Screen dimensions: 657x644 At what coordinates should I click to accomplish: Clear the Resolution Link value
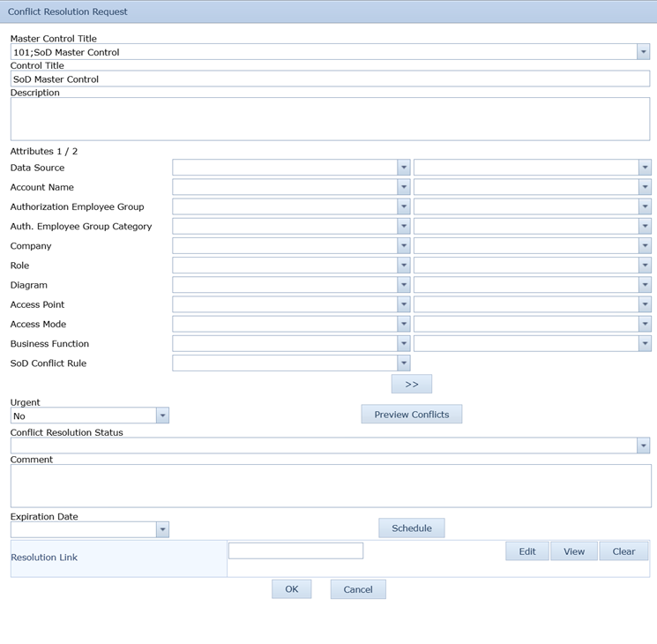[x=623, y=551]
